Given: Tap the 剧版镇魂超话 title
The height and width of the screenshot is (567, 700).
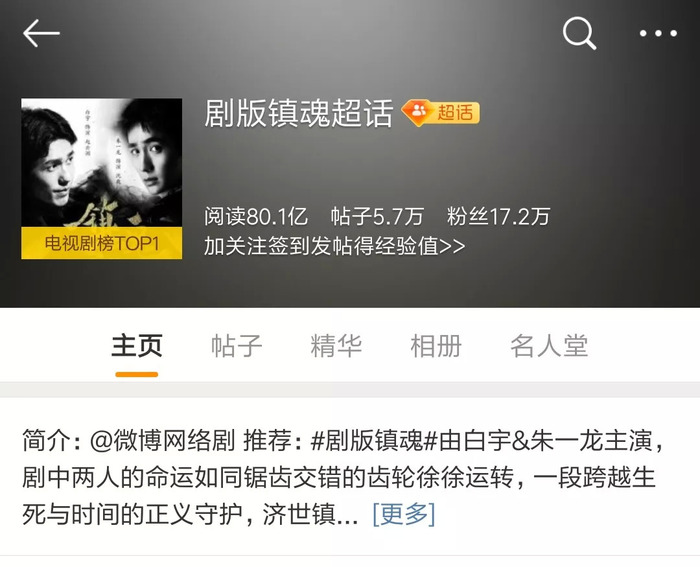Looking at the screenshot, I should click(x=299, y=113).
